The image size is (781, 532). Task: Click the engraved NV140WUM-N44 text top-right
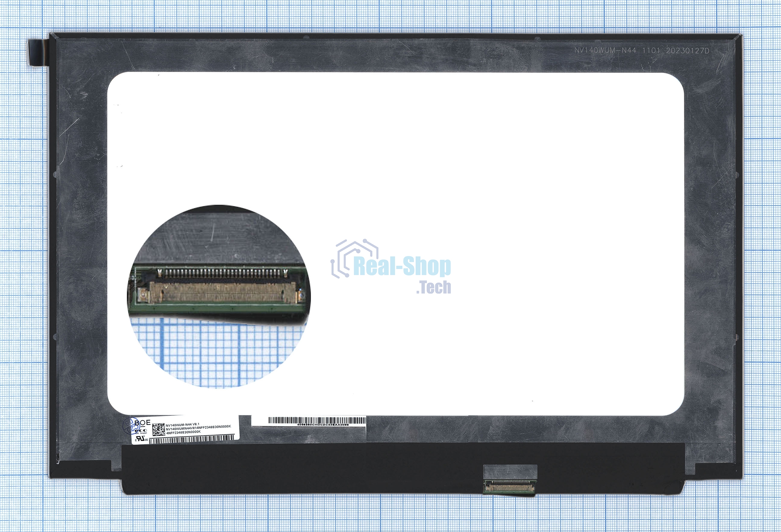605,50
